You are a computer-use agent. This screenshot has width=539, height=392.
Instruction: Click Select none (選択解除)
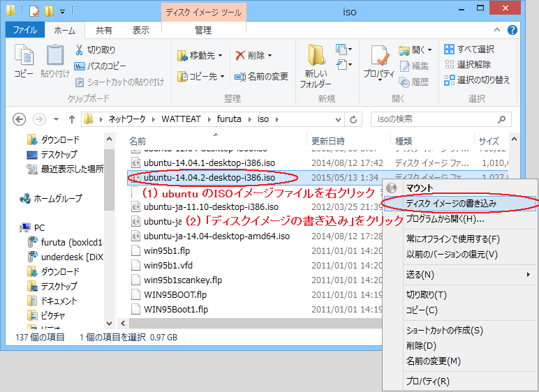(468, 65)
